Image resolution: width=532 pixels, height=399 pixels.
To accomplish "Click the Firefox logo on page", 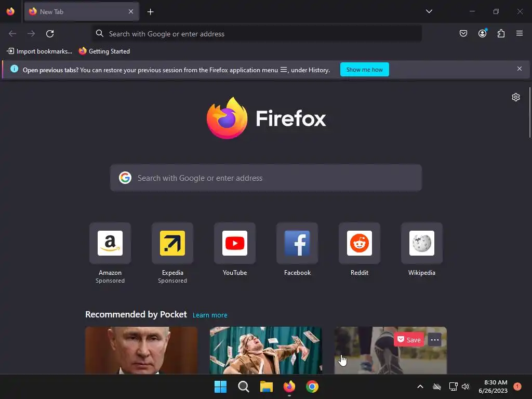I will click(x=266, y=118).
